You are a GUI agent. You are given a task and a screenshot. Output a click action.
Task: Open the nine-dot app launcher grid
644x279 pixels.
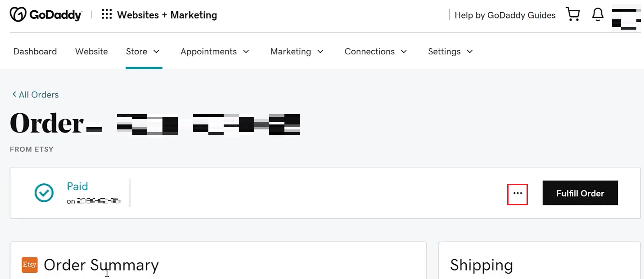pos(107,15)
